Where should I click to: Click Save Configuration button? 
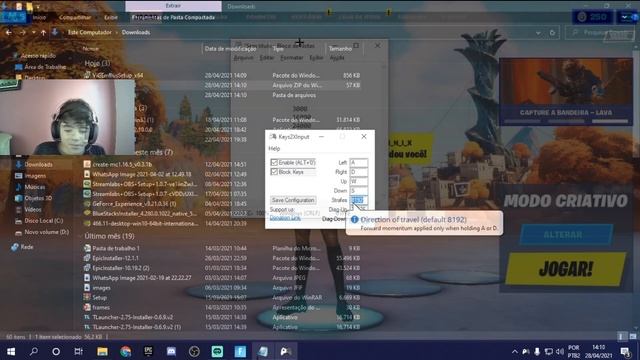tap(293, 200)
